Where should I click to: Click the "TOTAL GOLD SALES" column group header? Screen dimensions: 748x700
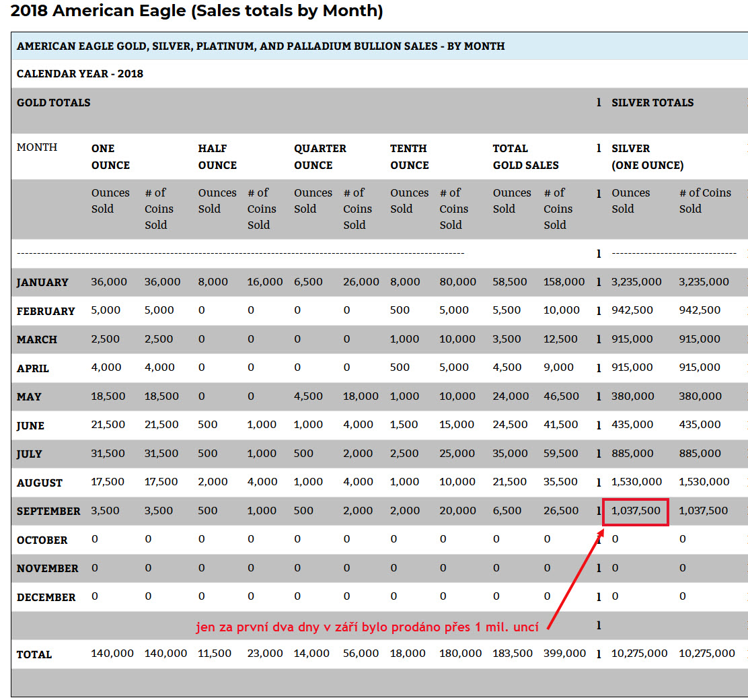(x=526, y=157)
